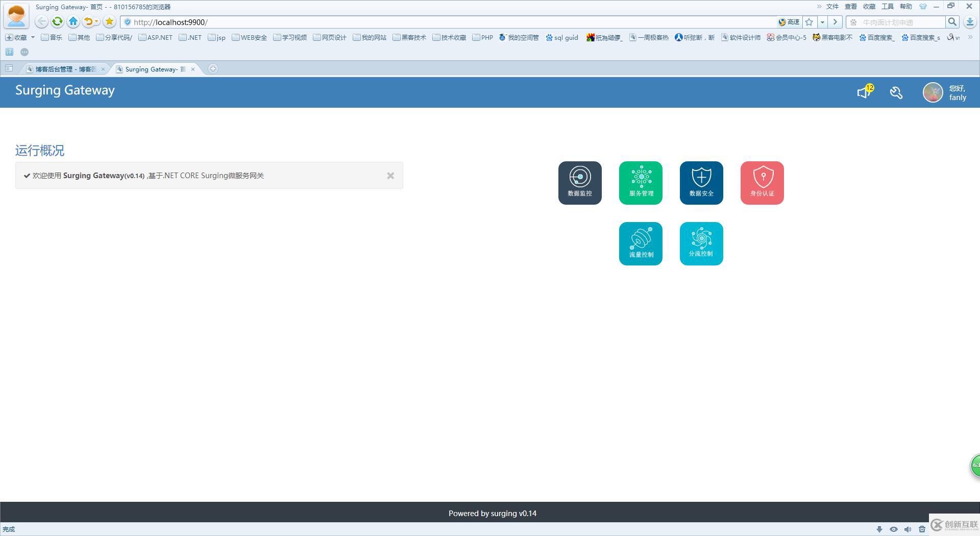The width and height of the screenshot is (980, 536).
Task: Bookmark page with outline star icon
Action: (x=809, y=22)
